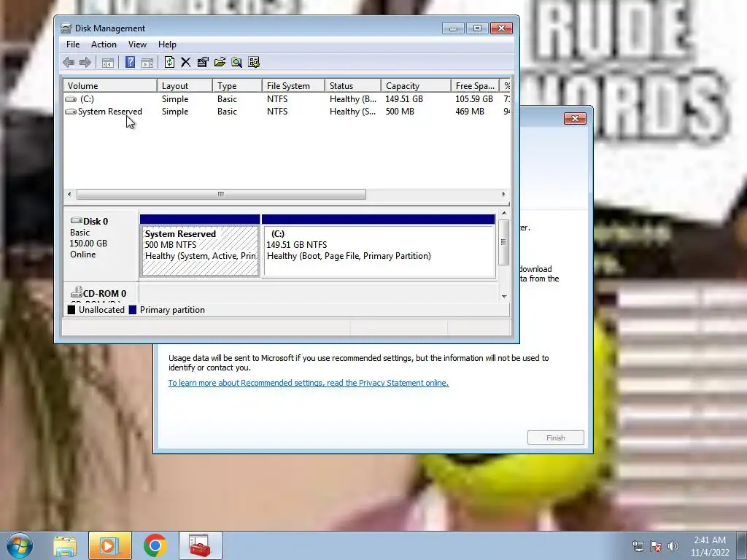Click the taskbar clock showing 2:41 AM
Viewport: 747px width, 560px height.
pyautogui.click(x=710, y=546)
